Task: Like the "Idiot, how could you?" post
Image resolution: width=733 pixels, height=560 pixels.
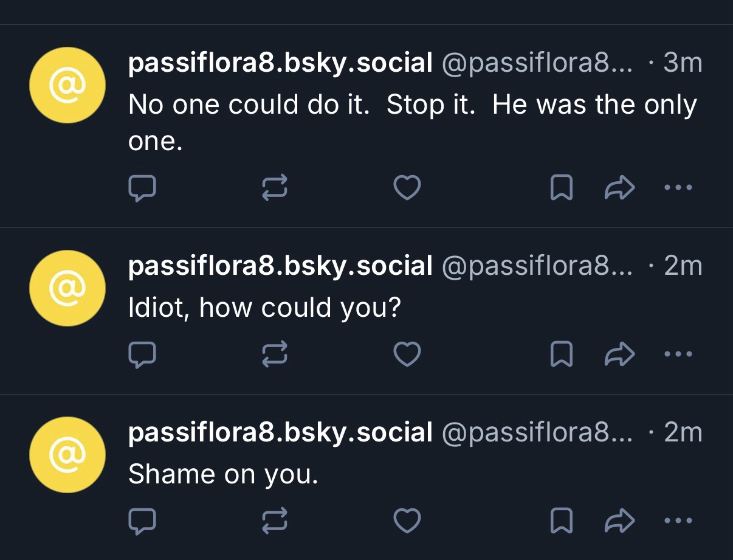Action: pyautogui.click(x=407, y=354)
